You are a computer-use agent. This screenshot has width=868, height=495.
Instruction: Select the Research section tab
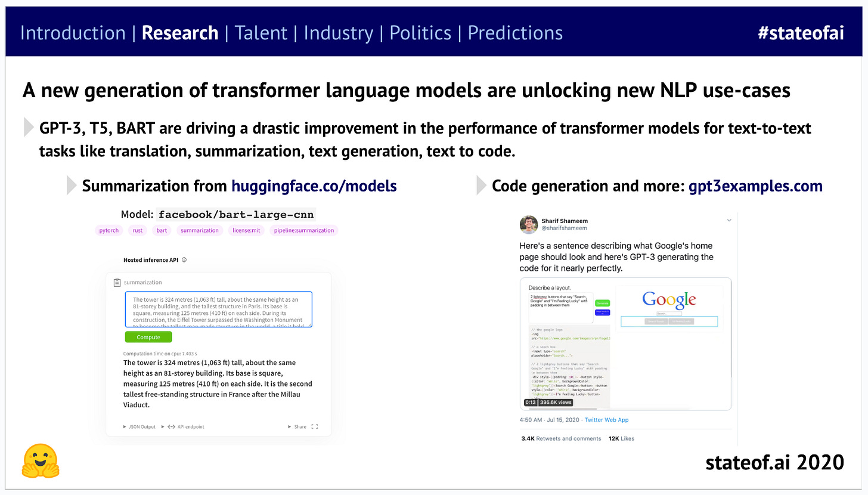click(180, 33)
